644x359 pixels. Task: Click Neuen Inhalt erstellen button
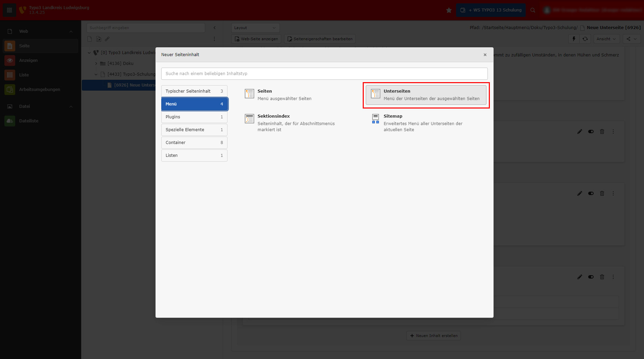click(x=433, y=336)
